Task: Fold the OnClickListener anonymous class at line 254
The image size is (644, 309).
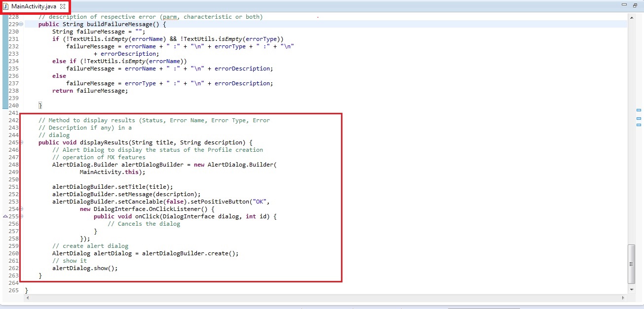Action: [21, 209]
